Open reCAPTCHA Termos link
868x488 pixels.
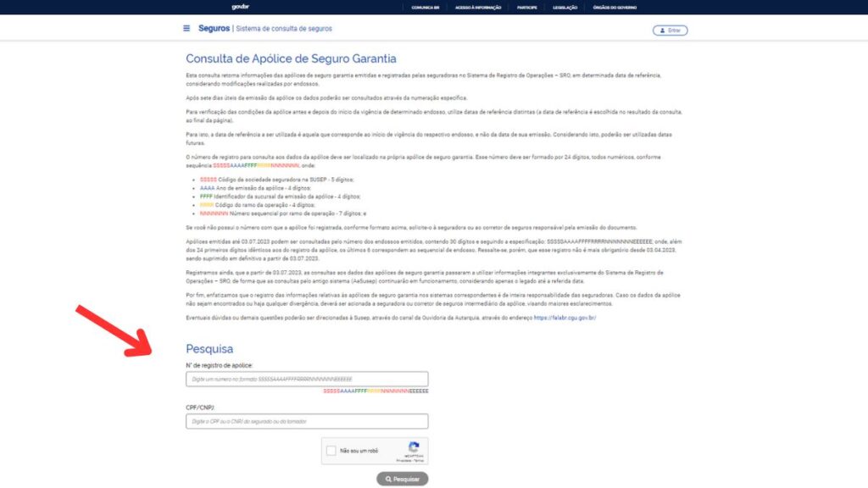pyautogui.click(x=420, y=460)
